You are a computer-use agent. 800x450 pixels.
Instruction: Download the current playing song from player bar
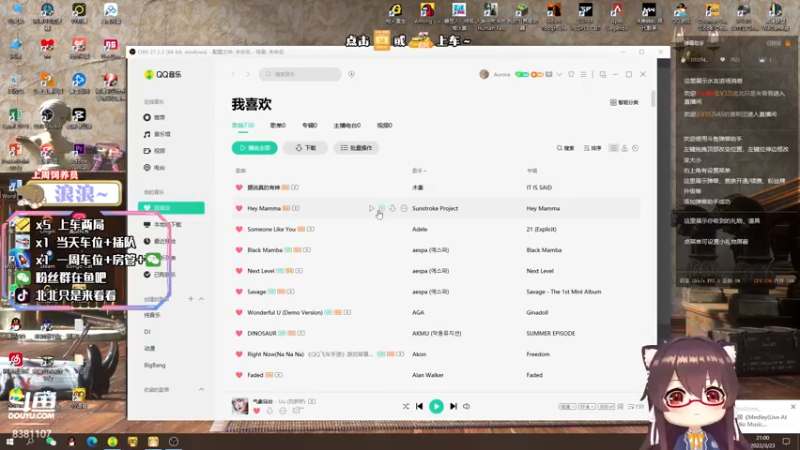(x=270, y=411)
